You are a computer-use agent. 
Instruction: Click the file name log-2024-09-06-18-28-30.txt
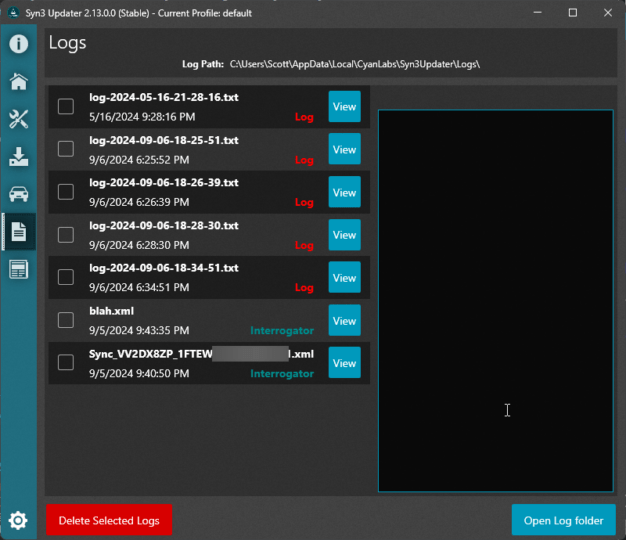164,226
